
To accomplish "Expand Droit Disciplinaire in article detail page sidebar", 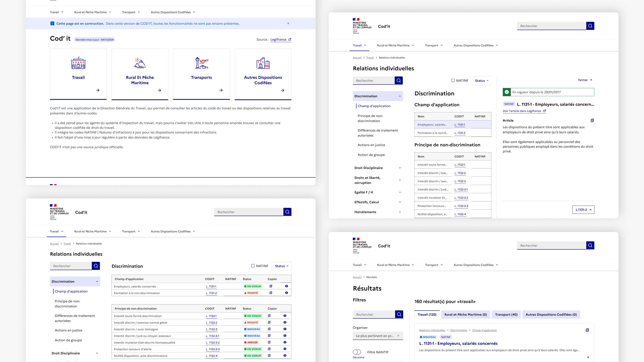I will pyautogui.click(x=378, y=168).
